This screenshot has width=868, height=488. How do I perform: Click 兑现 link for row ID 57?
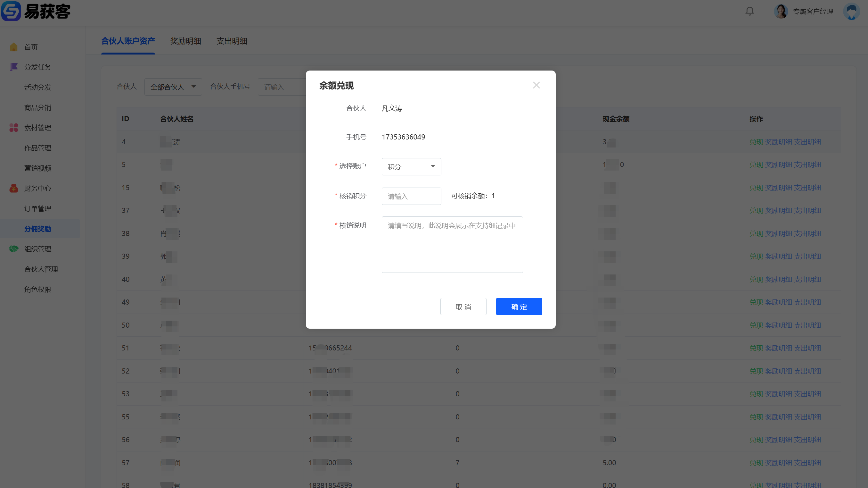[x=756, y=463]
